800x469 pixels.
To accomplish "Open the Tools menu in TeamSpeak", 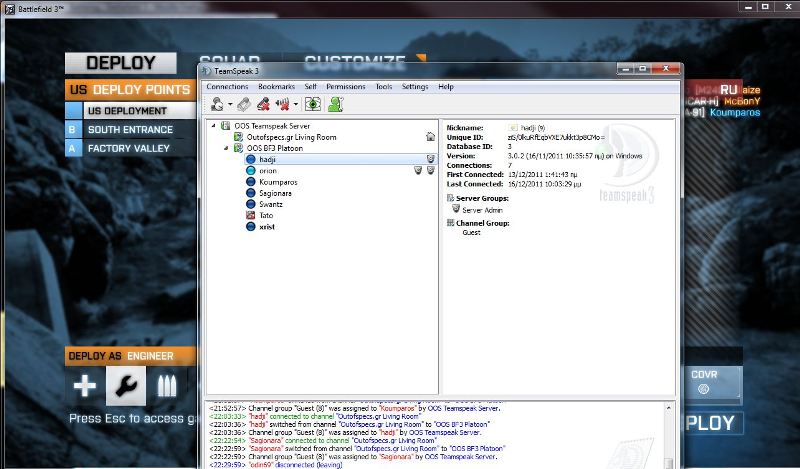I will pyautogui.click(x=384, y=87).
